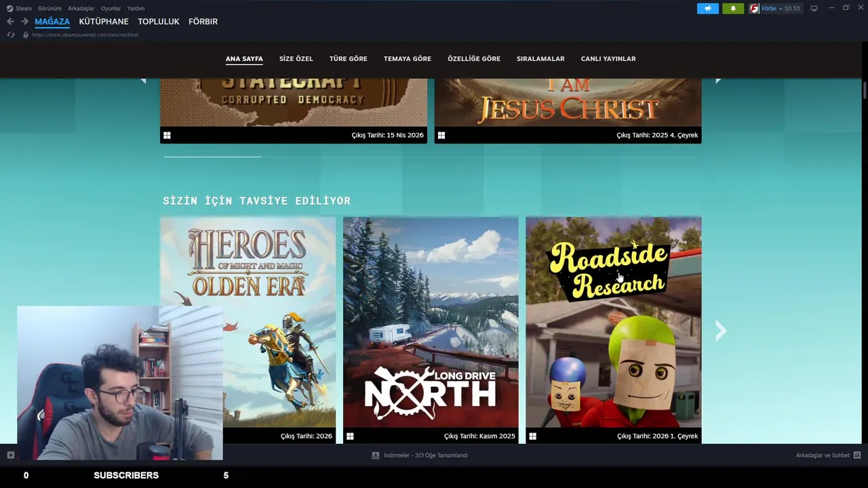
Task: Expand the Förbir account dropdown
Action: 781,8
